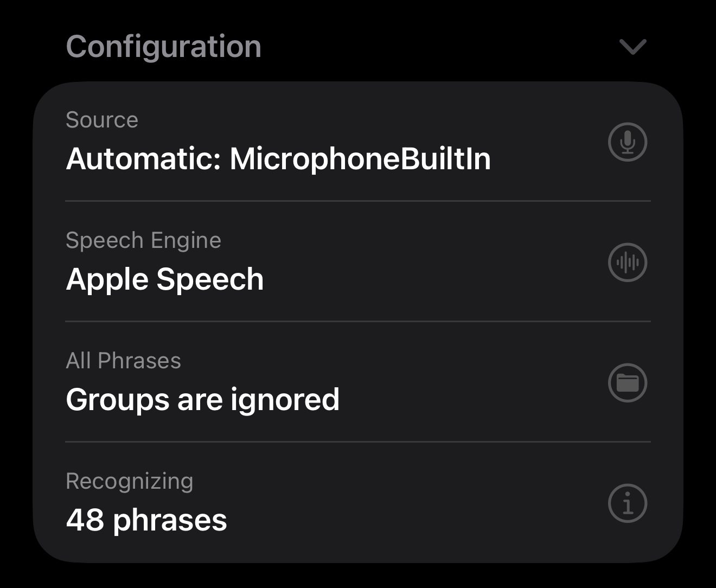Click the Source label
Image resolution: width=716 pixels, height=588 pixels.
(102, 120)
